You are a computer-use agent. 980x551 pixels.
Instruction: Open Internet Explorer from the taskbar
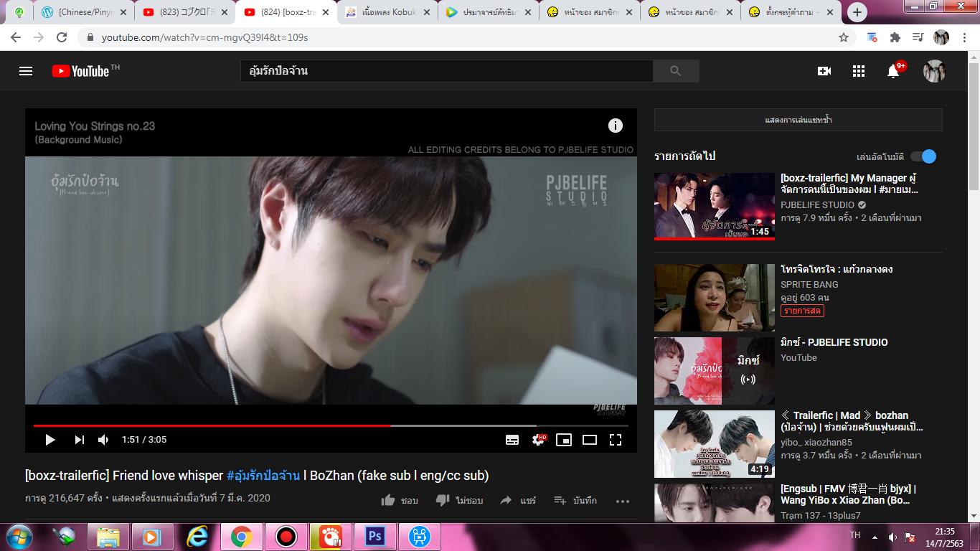click(x=197, y=537)
